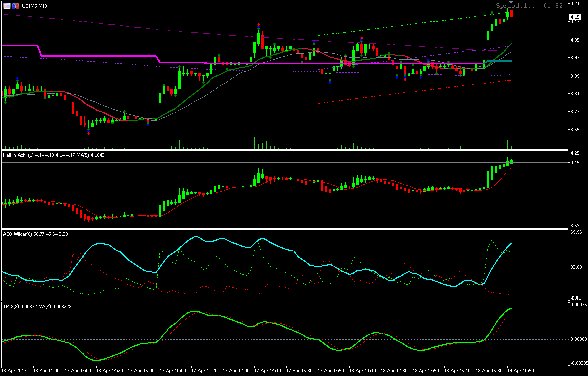Click the 0.00000 zero level on TRIX scale
This screenshot has width=588, height=376.
pyautogui.click(x=578, y=339)
